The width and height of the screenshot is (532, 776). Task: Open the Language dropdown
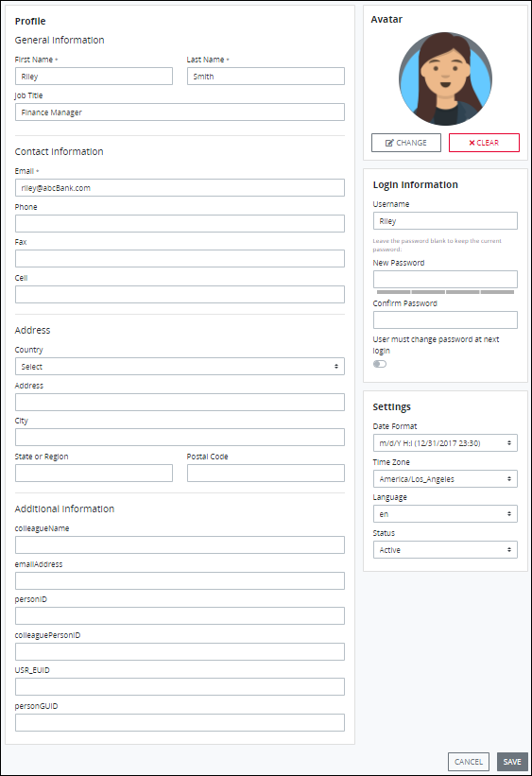pyautogui.click(x=445, y=514)
